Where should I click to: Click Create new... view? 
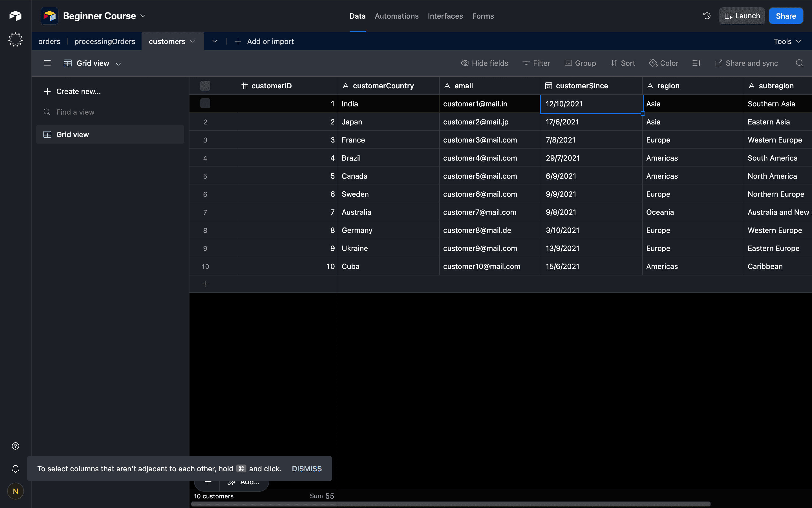point(72,91)
